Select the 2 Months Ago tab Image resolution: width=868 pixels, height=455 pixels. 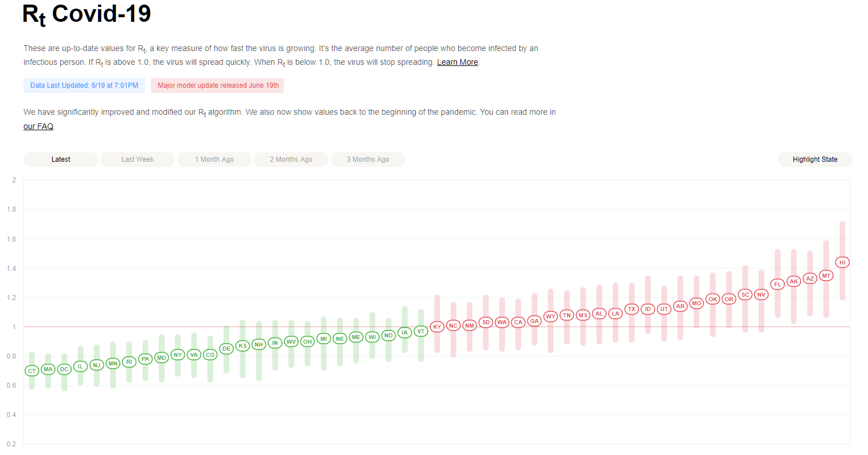(x=291, y=160)
